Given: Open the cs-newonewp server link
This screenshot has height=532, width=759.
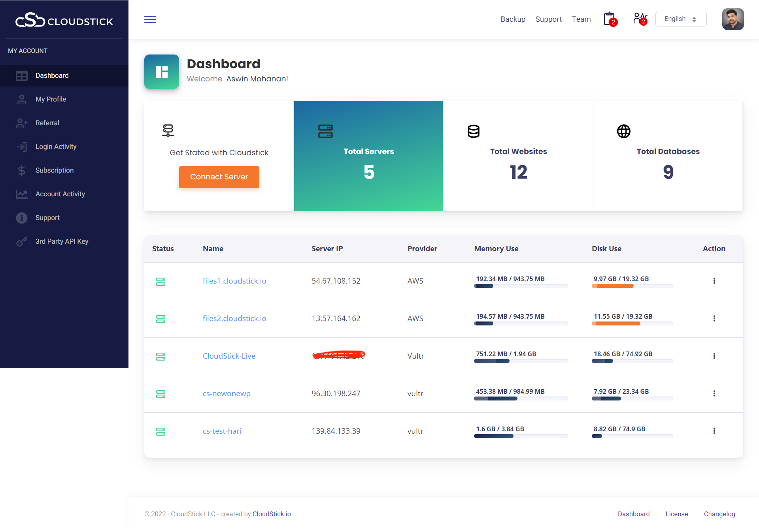Looking at the screenshot, I should click(x=227, y=393).
